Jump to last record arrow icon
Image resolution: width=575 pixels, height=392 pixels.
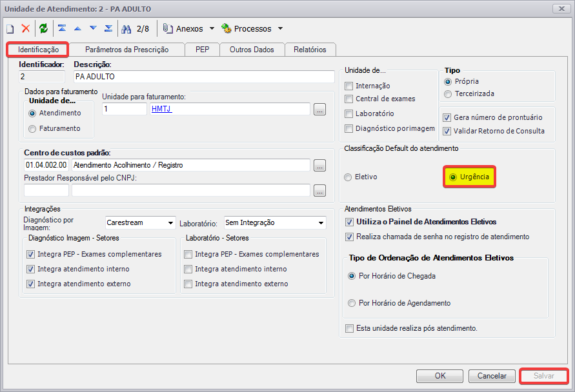click(108, 28)
